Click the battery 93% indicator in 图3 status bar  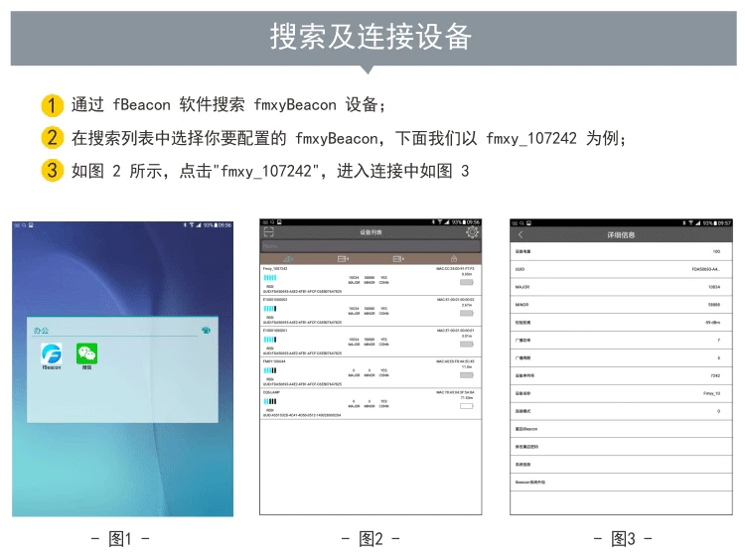(710, 222)
